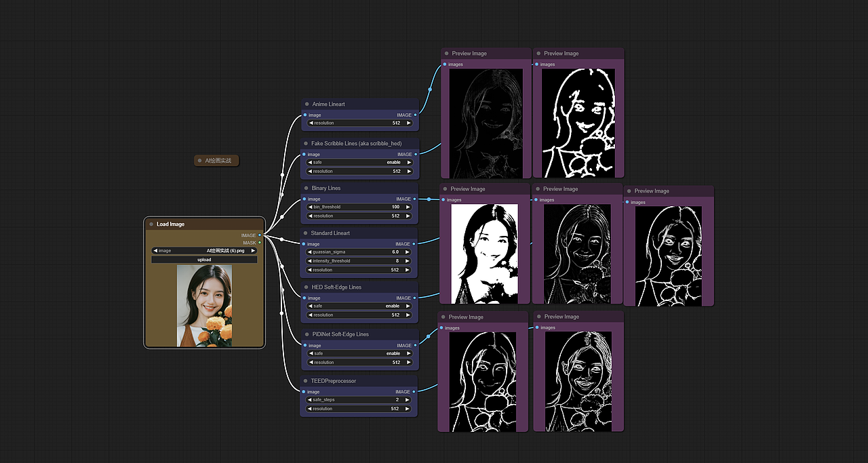
Task: Select next image with Load Image right arrow
Action: (253, 251)
